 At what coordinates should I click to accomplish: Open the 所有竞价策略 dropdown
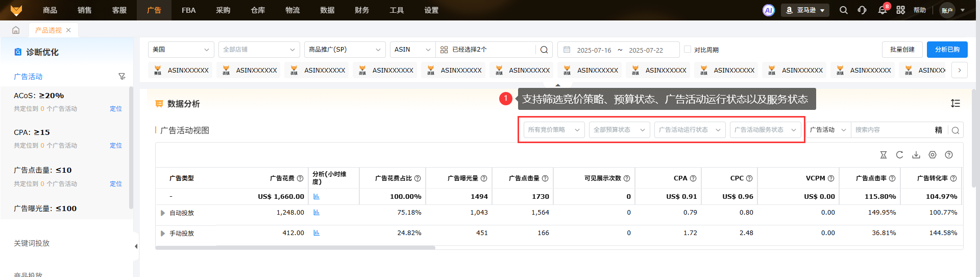[554, 130]
